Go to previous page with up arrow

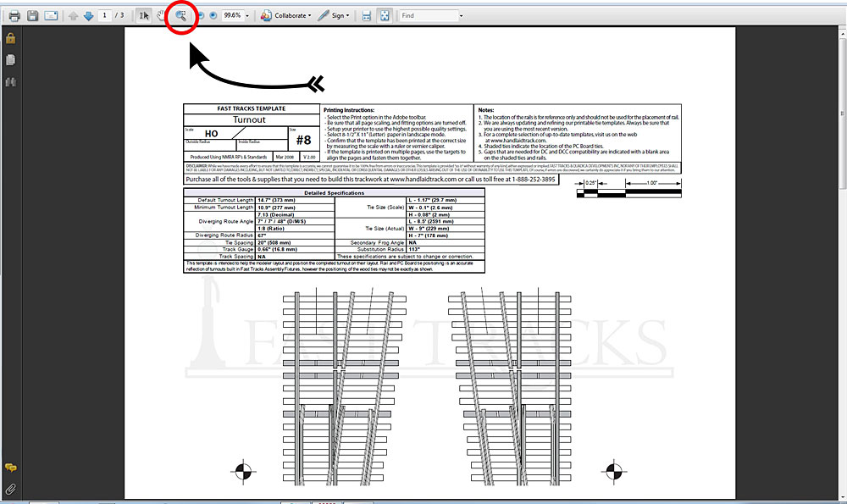pyautogui.click(x=74, y=16)
